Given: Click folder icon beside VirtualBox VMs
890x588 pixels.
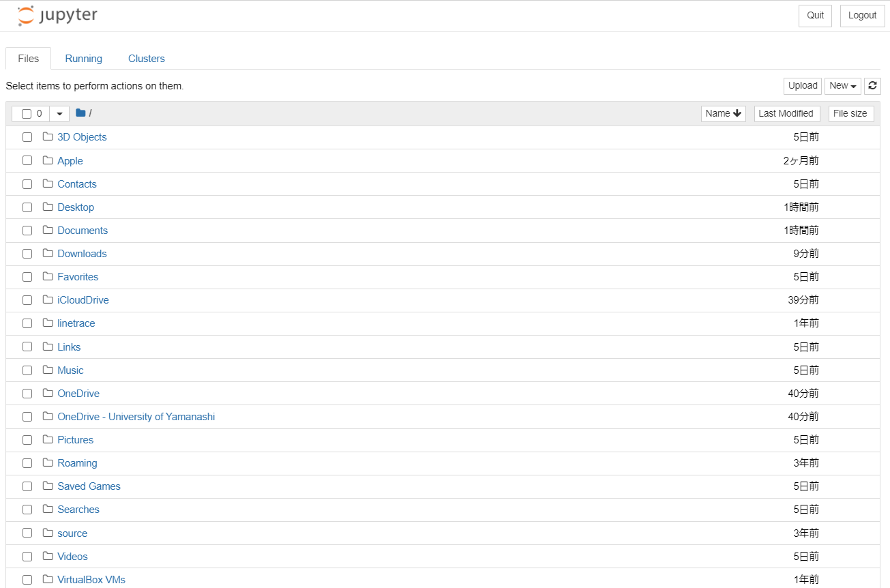Looking at the screenshot, I should 48,579.
